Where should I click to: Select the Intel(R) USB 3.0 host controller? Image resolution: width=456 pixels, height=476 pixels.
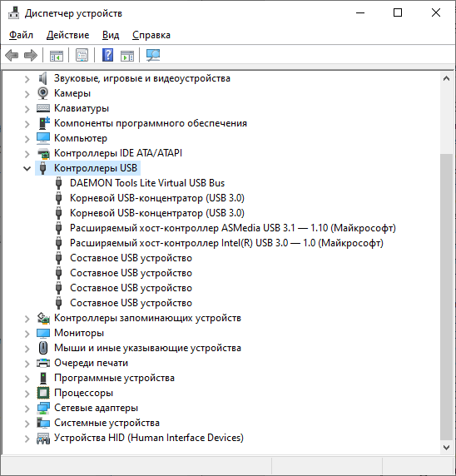click(x=227, y=243)
